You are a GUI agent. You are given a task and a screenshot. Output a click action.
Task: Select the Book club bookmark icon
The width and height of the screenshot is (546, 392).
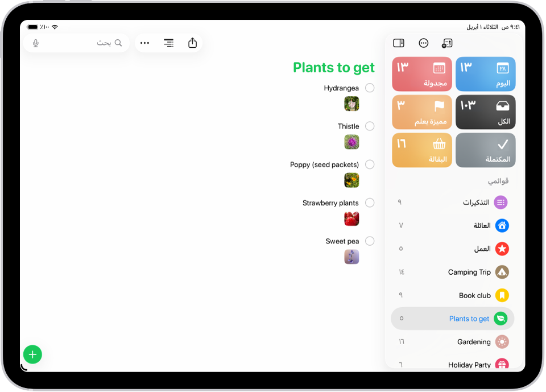[x=502, y=295]
